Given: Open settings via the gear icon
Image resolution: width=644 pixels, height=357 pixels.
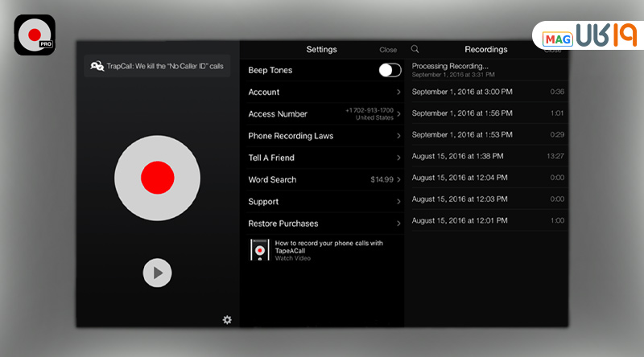Looking at the screenshot, I should click(x=227, y=320).
